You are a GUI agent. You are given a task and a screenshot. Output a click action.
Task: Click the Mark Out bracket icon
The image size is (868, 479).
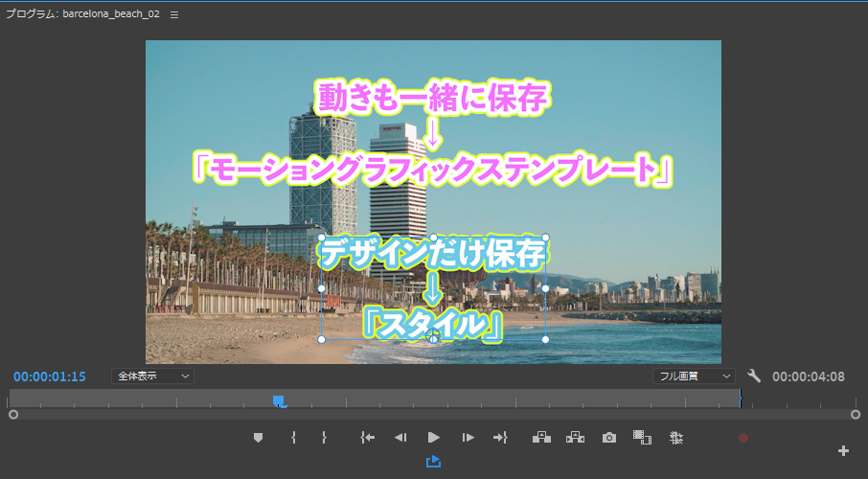tap(324, 438)
